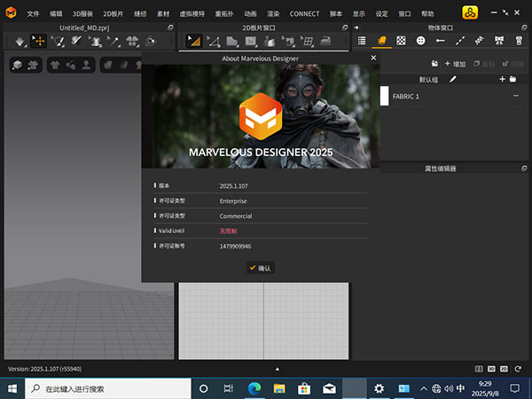Click the yellow CONNECT logo icon
This screenshot has width=532, height=399.
click(470, 14)
